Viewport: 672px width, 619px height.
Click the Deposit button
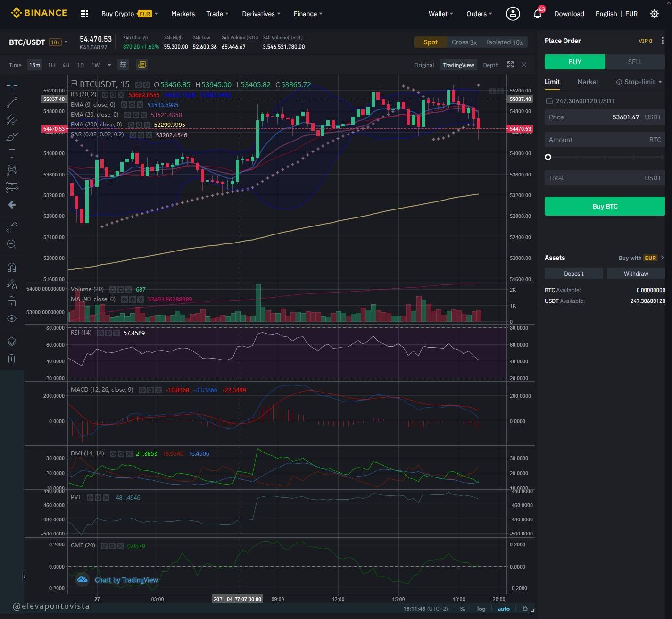tap(573, 274)
